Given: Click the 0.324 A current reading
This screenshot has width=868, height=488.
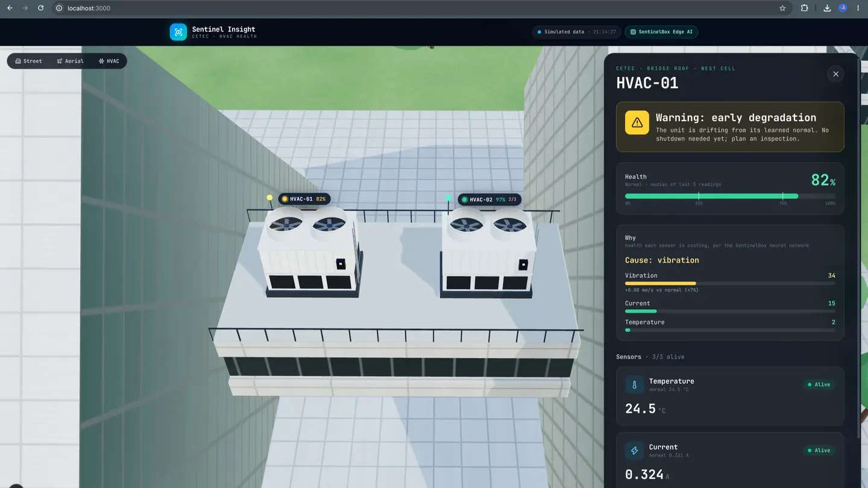Looking at the screenshot, I should [647, 475].
